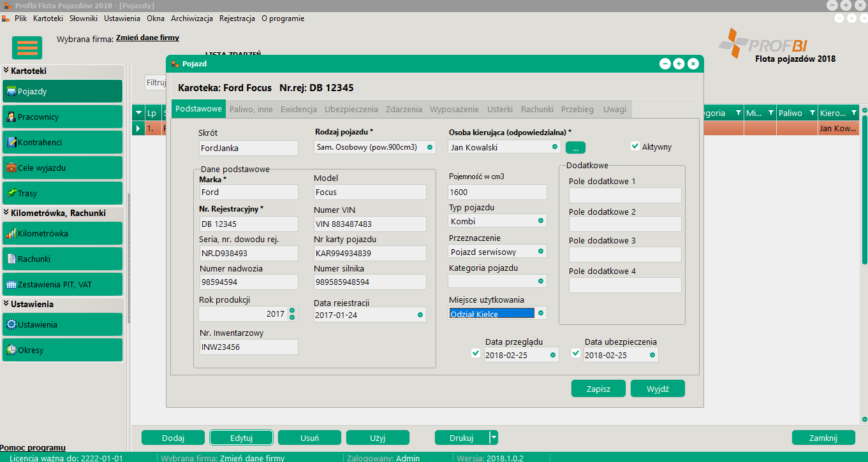This screenshot has width=868, height=462.
Task: Open the Kilometrówka sidebar item
Action: (x=63, y=234)
